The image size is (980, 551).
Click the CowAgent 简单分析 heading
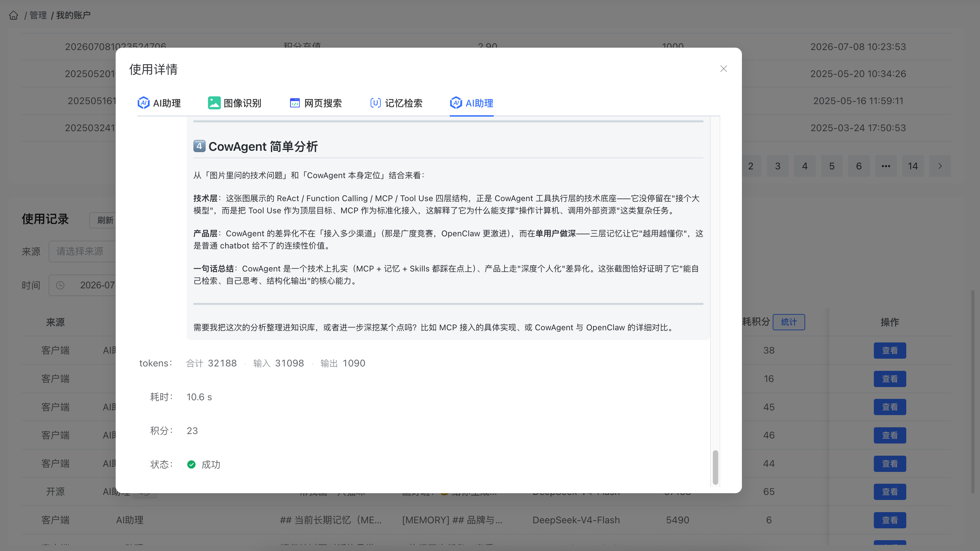point(263,146)
